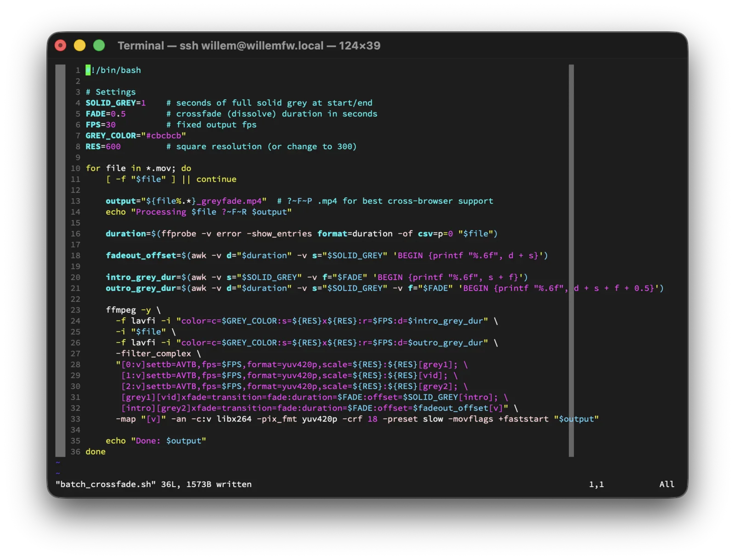Select the SOLID_GREY=1 variable

[116, 103]
